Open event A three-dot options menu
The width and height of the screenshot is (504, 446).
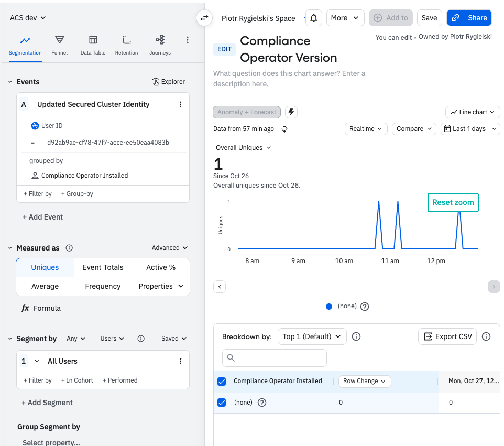[181, 104]
